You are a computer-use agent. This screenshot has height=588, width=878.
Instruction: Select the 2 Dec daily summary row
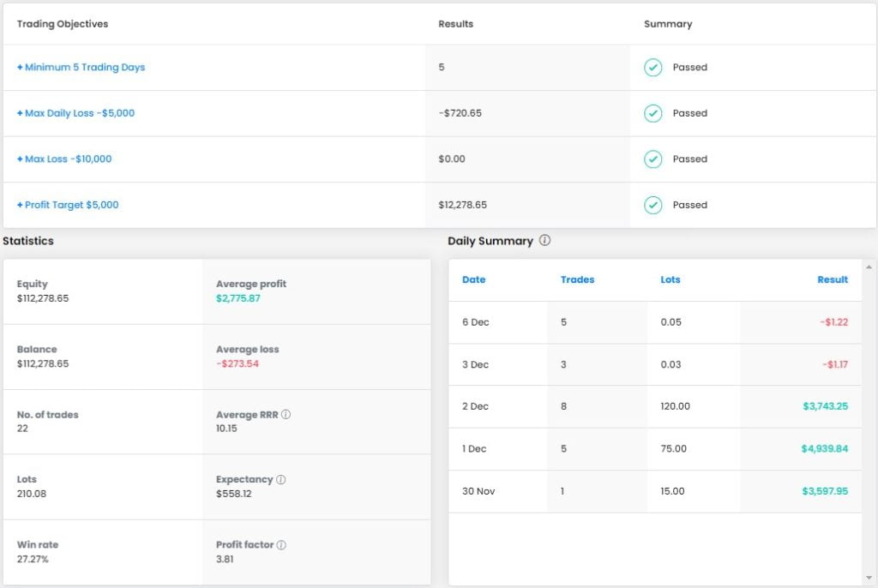coord(655,406)
